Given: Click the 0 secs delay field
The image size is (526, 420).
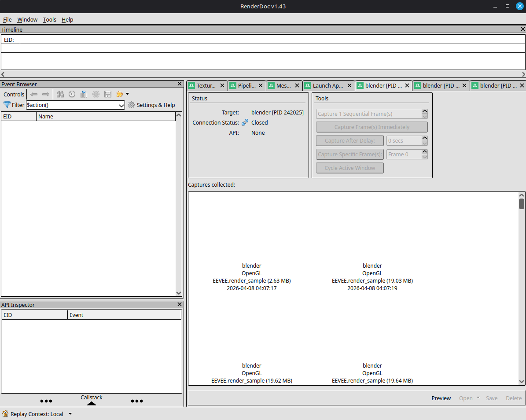Looking at the screenshot, I should click(404, 140).
